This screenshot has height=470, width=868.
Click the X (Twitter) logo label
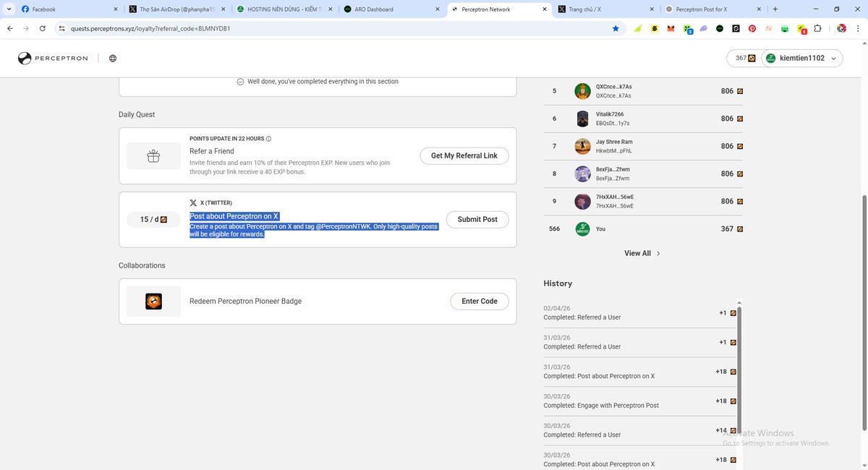[210, 202]
